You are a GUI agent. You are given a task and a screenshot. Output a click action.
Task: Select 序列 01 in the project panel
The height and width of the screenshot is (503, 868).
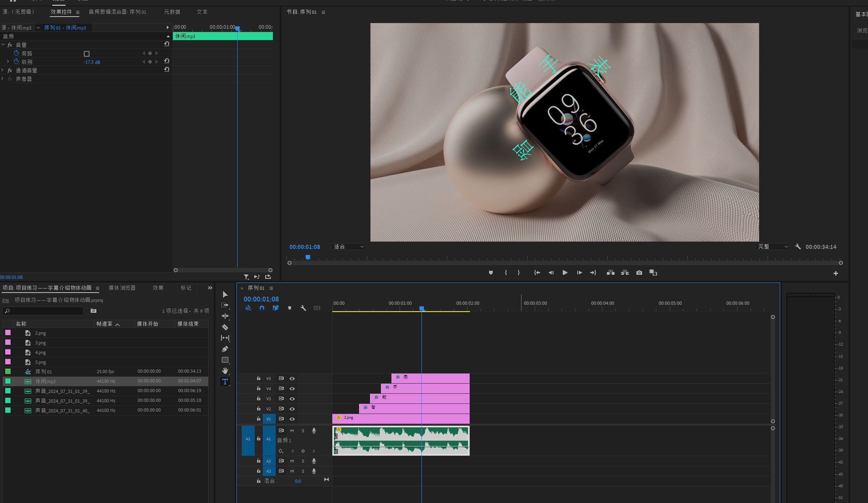pos(43,371)
